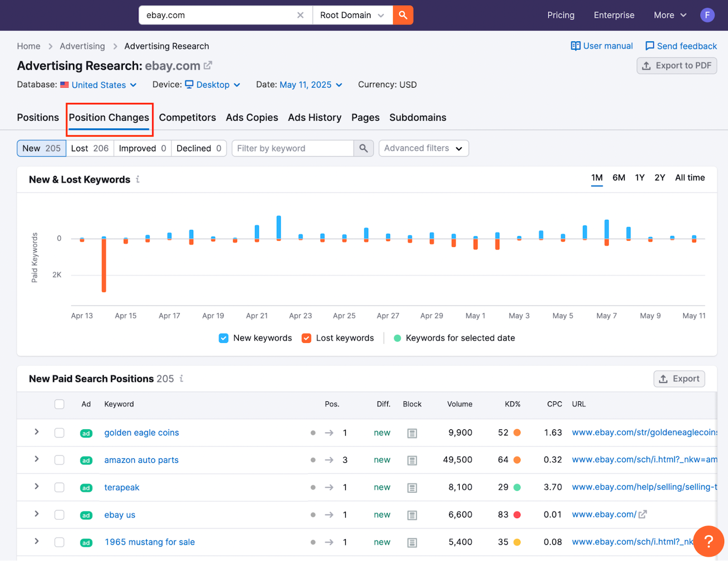Click the keyword filter search icon
Screen dimensions: 728x561
[x=363, y=148]
